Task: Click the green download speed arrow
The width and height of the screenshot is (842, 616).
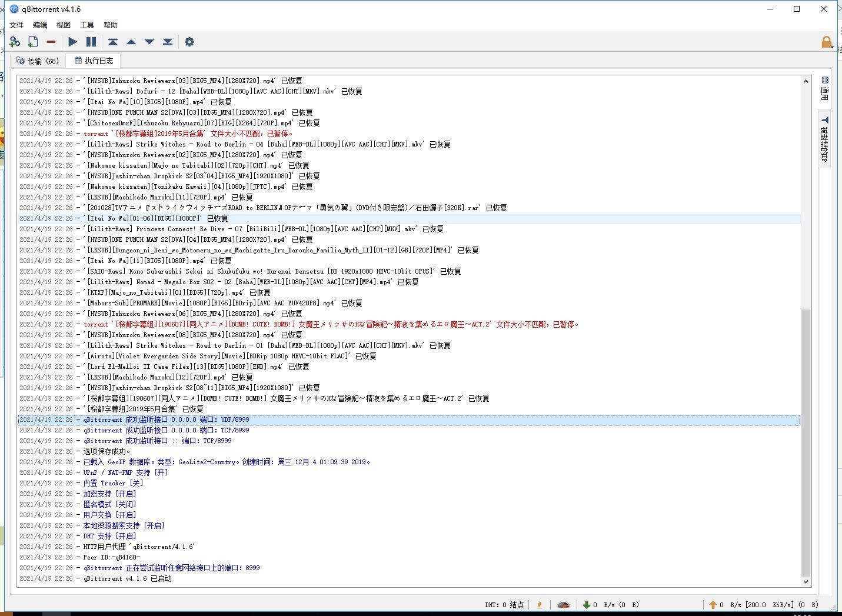Action: pos(586,604)
